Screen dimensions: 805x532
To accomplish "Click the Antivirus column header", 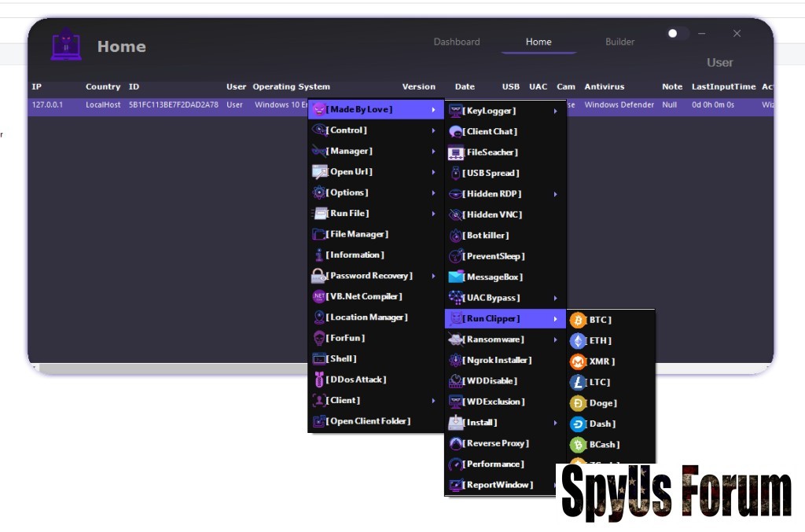I will pyautogui.click(x=604, y=87).
